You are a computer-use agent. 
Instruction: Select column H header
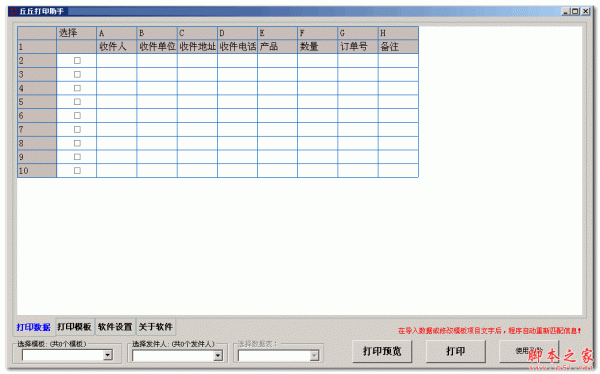[x=398, y=33]
